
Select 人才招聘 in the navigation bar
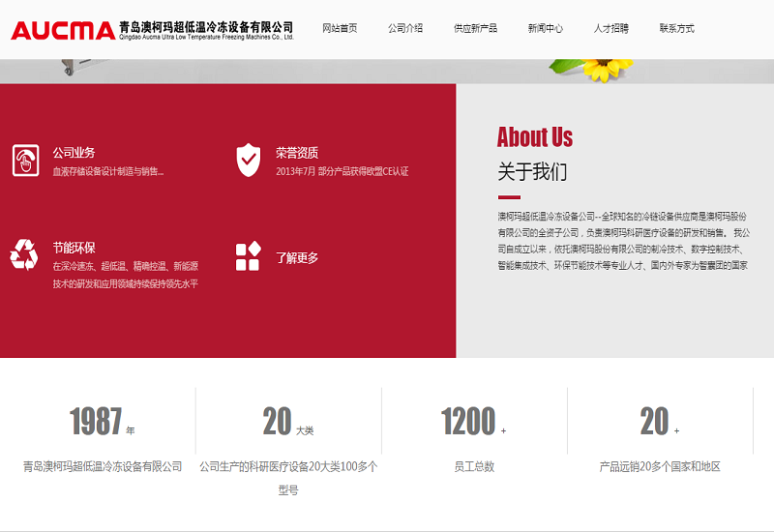[611, 29]
